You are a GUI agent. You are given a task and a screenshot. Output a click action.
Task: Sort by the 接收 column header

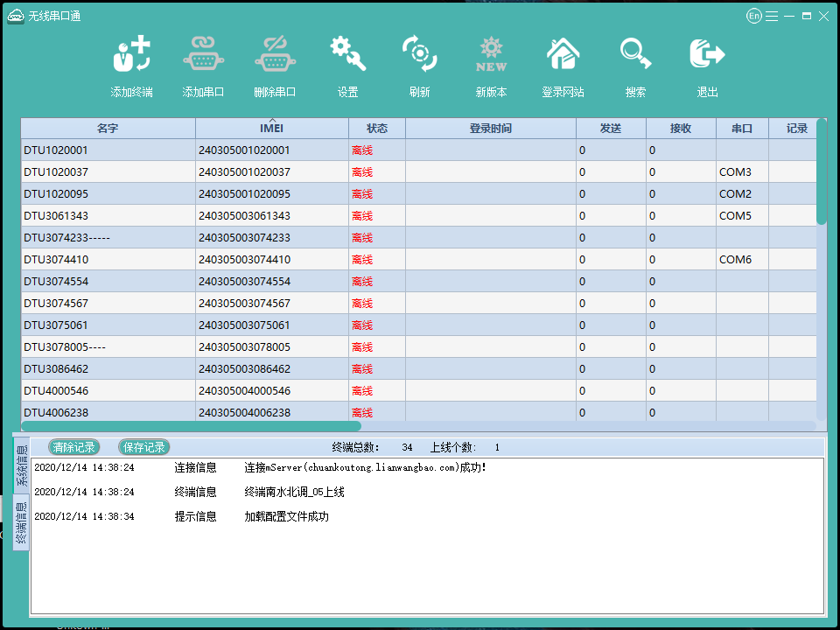click(x=681, y=129)
